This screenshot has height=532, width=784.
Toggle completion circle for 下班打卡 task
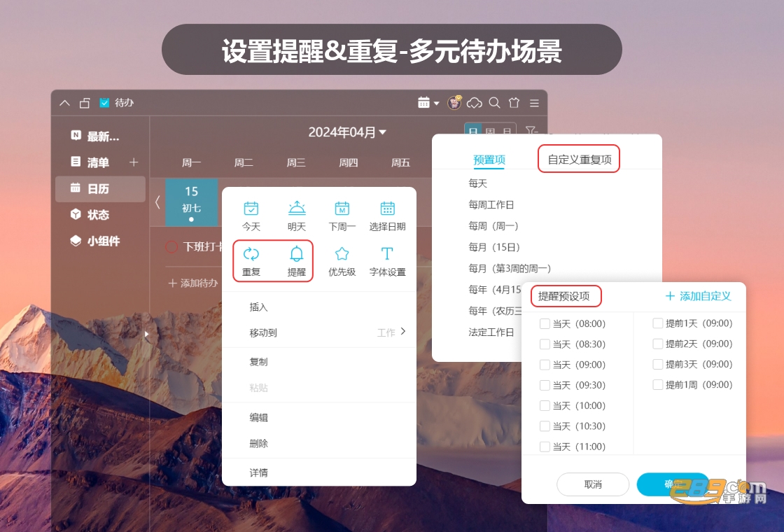point(171,246)
